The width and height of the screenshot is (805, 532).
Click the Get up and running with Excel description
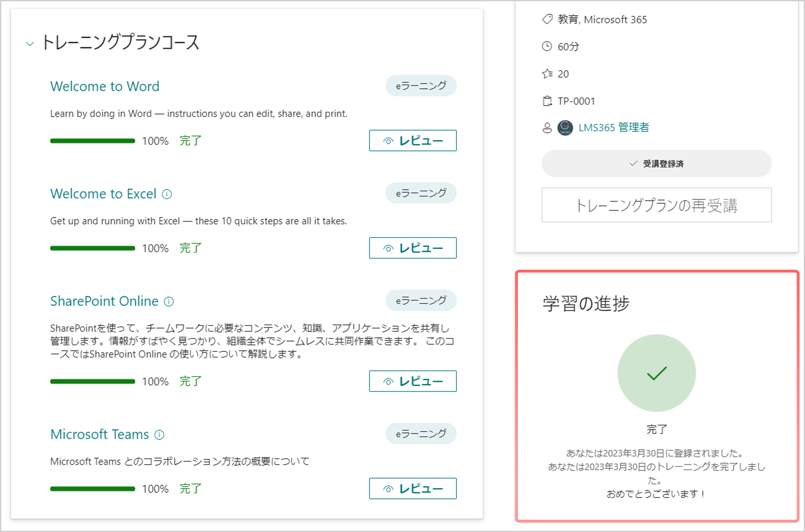pyautogui.click(x=199, y=221)
